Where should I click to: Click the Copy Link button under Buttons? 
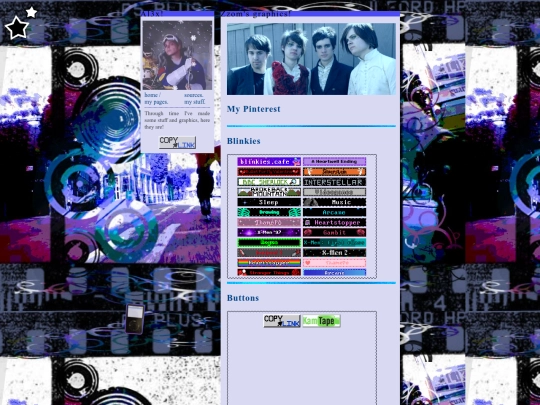pos(282,321)
